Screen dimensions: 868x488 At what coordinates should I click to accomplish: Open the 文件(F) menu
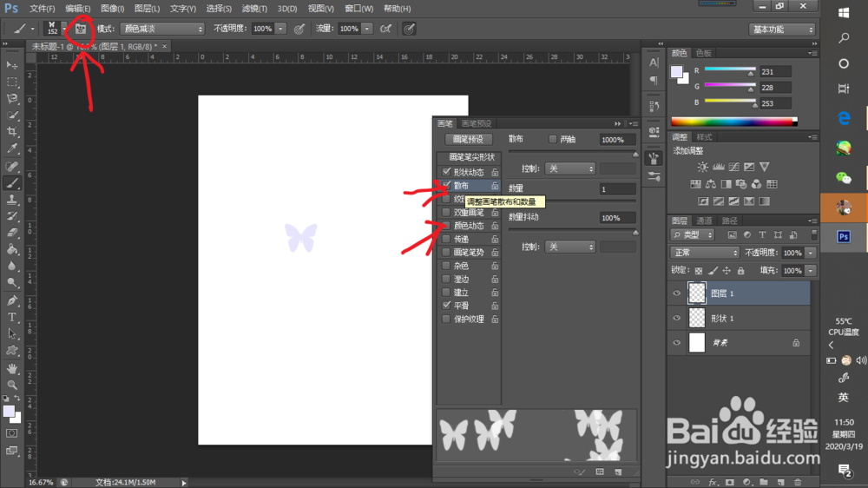pos(42,9)
